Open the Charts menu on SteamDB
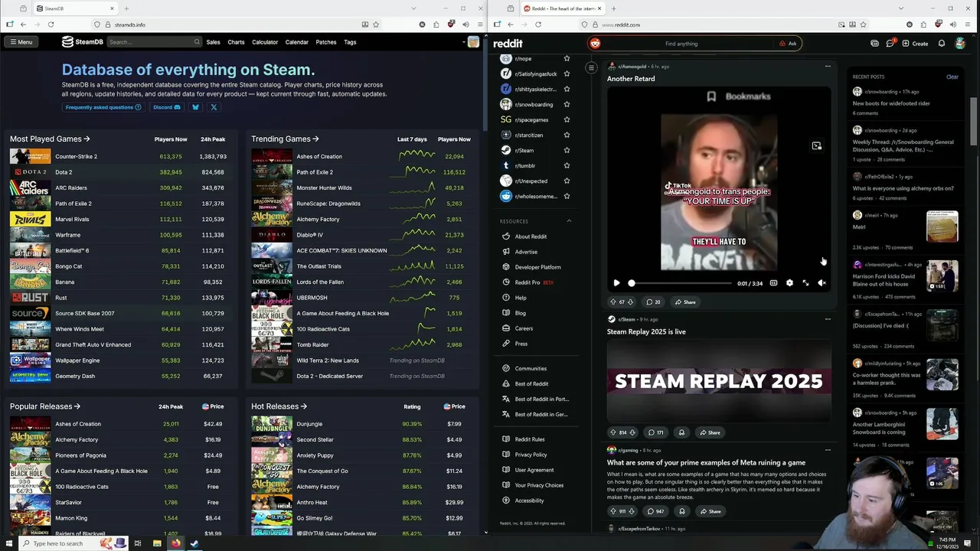 pyautogui.click(x=236, y=42)
